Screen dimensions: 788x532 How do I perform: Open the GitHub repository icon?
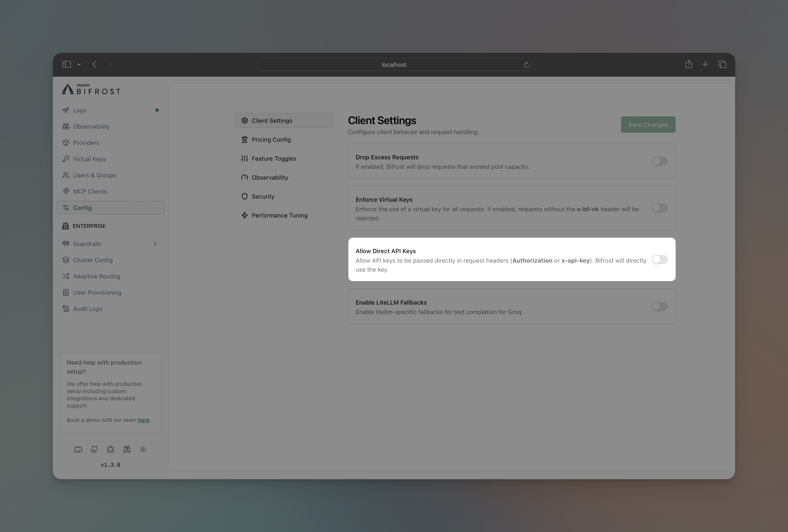94,449
